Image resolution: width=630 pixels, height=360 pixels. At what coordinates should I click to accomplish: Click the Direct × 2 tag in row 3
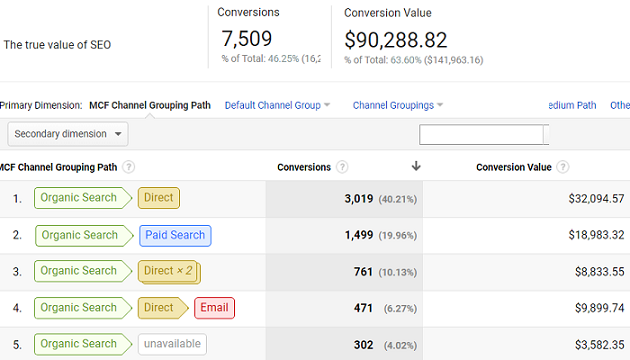click(169, 272)
